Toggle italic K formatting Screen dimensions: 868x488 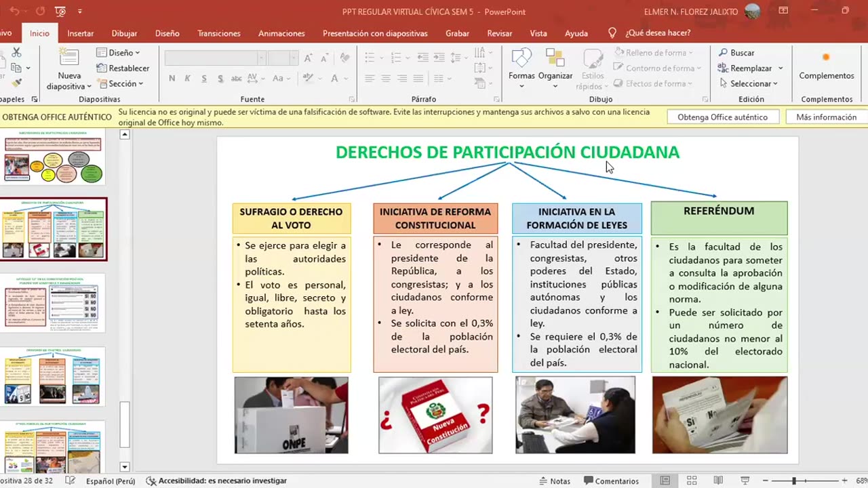(x=188, y=79)
